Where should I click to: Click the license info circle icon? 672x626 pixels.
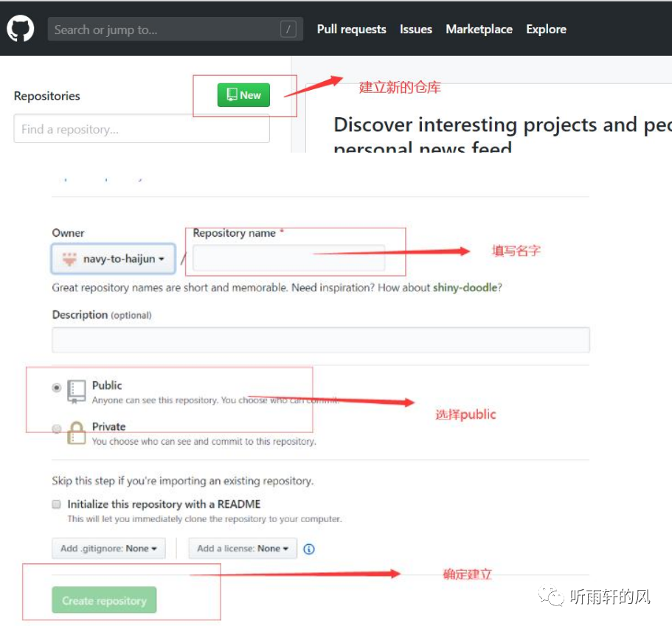tap(308, 549)
